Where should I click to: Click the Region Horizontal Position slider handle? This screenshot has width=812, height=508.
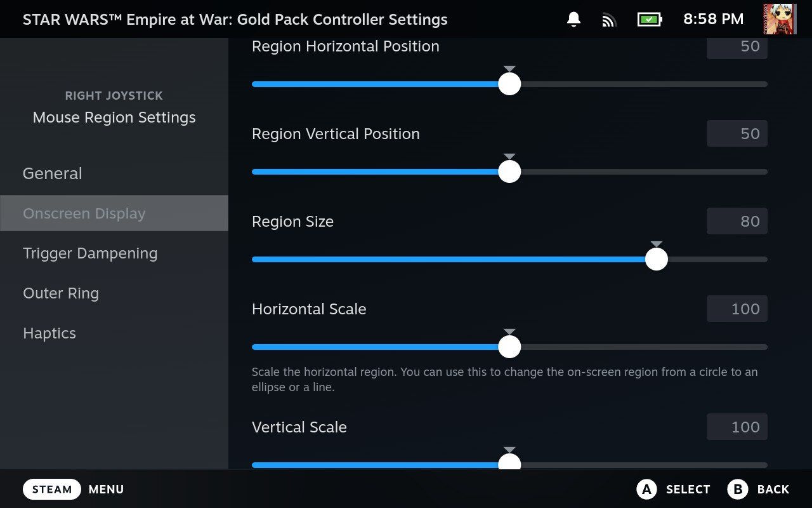click(x=509, y=84)
